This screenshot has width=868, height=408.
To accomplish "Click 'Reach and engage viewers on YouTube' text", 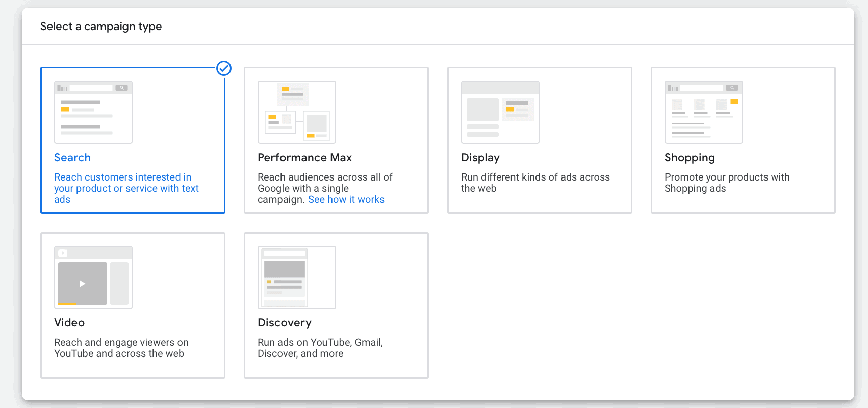I will 121,348.
